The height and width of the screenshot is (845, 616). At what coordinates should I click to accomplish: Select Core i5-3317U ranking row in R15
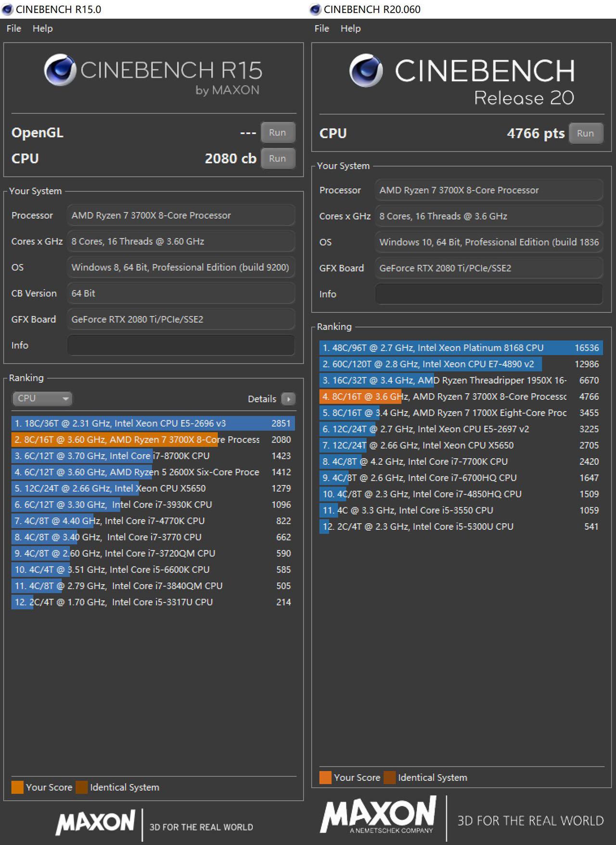153,602
